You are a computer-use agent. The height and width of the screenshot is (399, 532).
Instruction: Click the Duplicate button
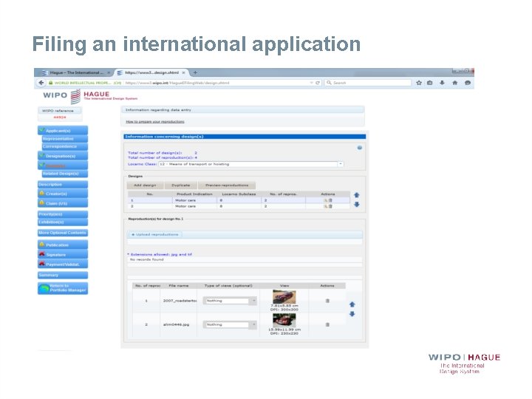pos(180,185)
